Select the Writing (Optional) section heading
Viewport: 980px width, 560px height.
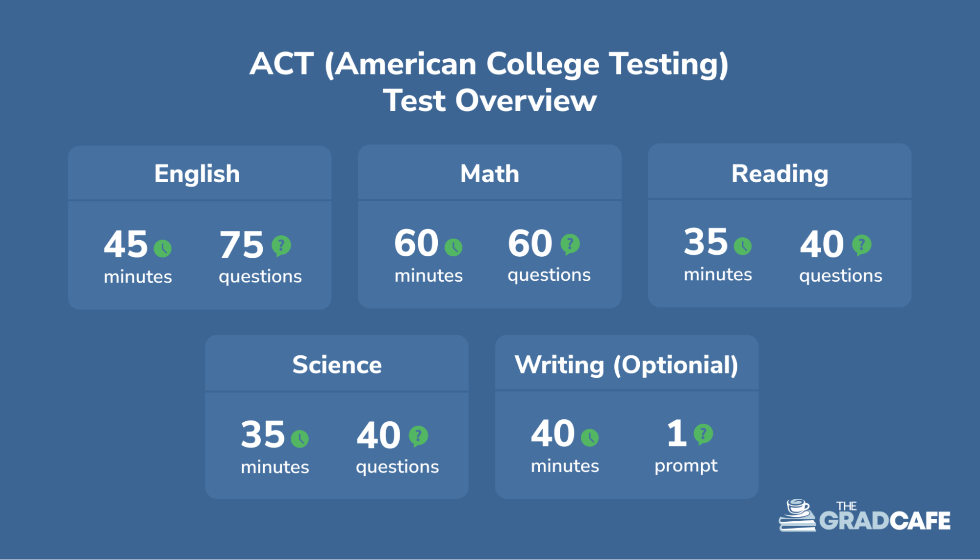(x=626, y=365)
